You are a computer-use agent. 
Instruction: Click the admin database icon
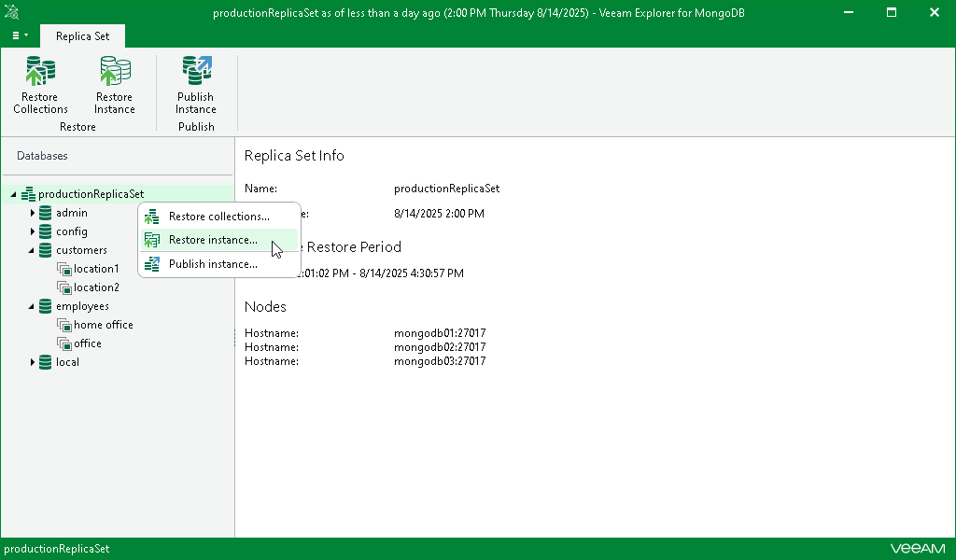[45, 213]
